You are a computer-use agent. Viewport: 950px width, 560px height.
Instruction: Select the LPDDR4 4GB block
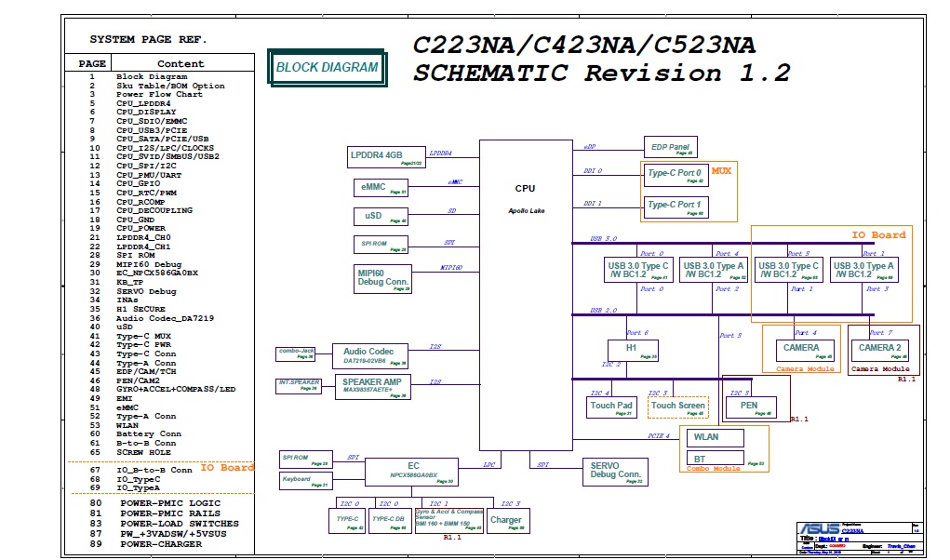pos(385,157)
